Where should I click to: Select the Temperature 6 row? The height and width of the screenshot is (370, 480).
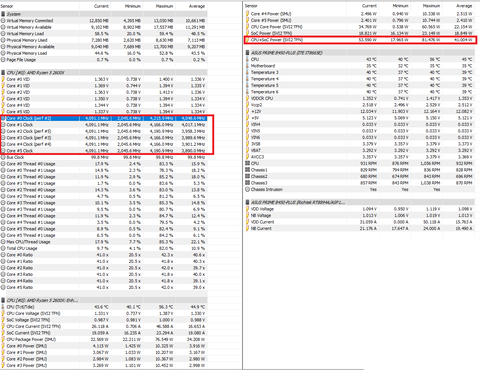[x=359, y=92]
